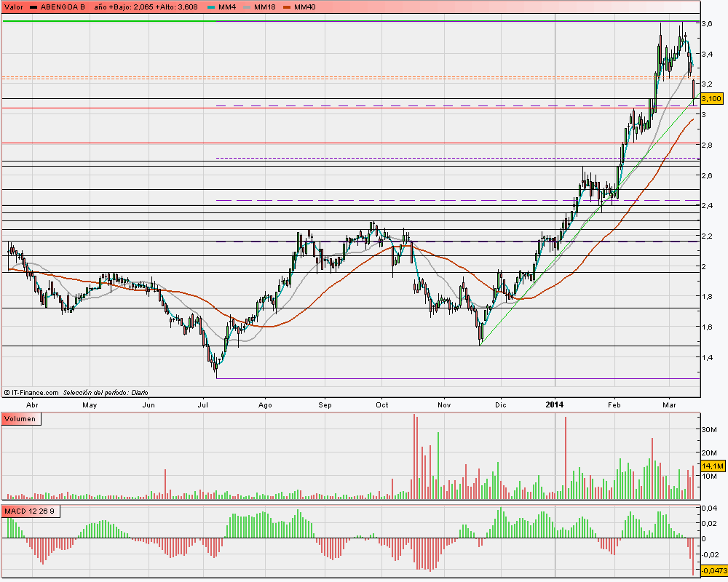This screenshot has width=728, height=582.
Task: Click the -0,02 MACD axis label
Action: (x=711, y=554)
